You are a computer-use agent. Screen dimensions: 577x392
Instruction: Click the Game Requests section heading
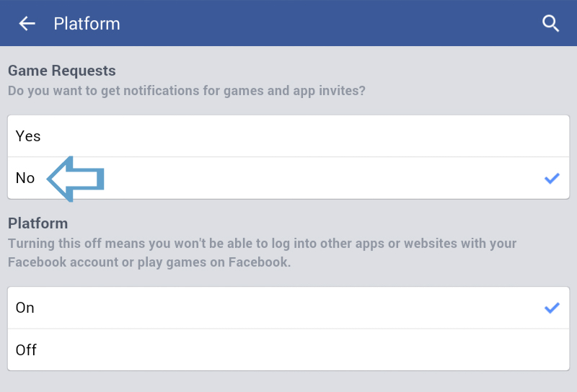tap(62, 71)
